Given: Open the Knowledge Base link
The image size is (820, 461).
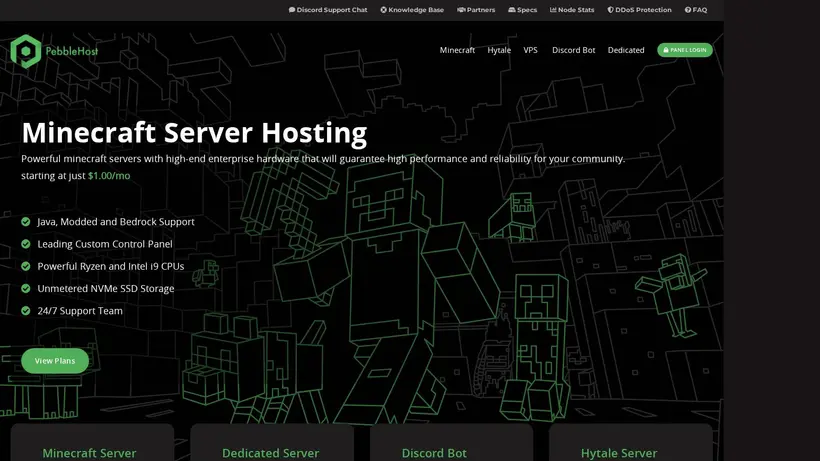Looking at the screenshot, I should (x=416, y=10).
